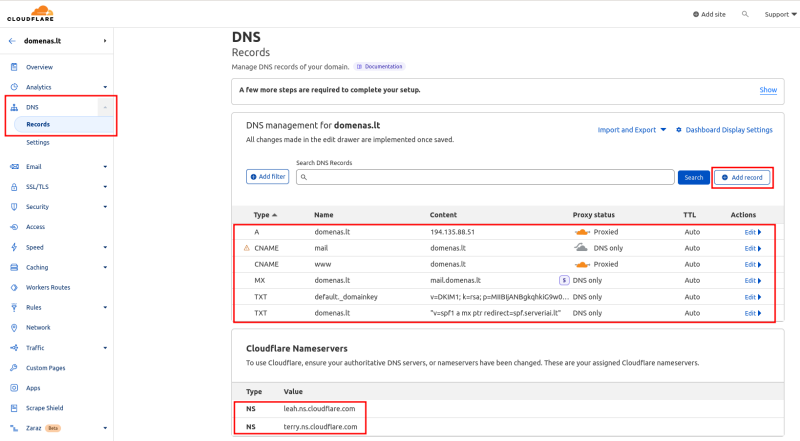Screen dimensions: 800x441
Task: Click the Search DNS Records input field
Action: [485, 177]
